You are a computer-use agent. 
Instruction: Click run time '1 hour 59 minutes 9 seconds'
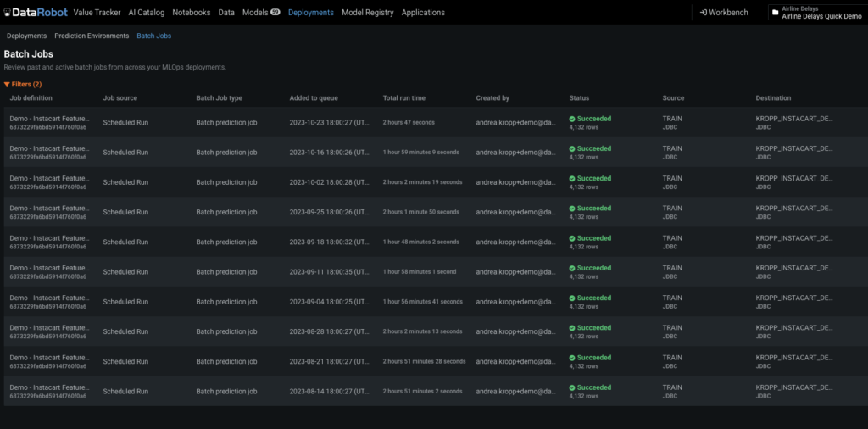(420, 153)
